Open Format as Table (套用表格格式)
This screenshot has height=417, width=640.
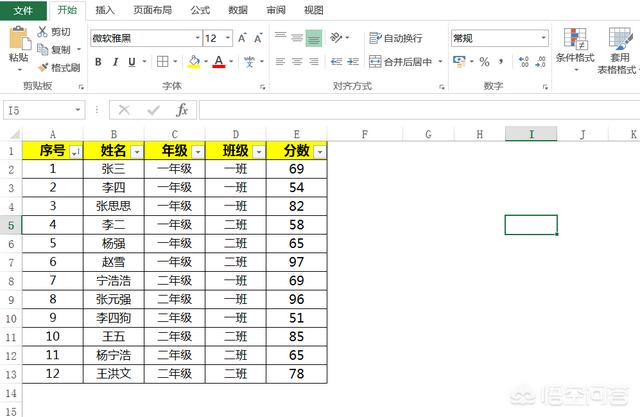(619, 51)
